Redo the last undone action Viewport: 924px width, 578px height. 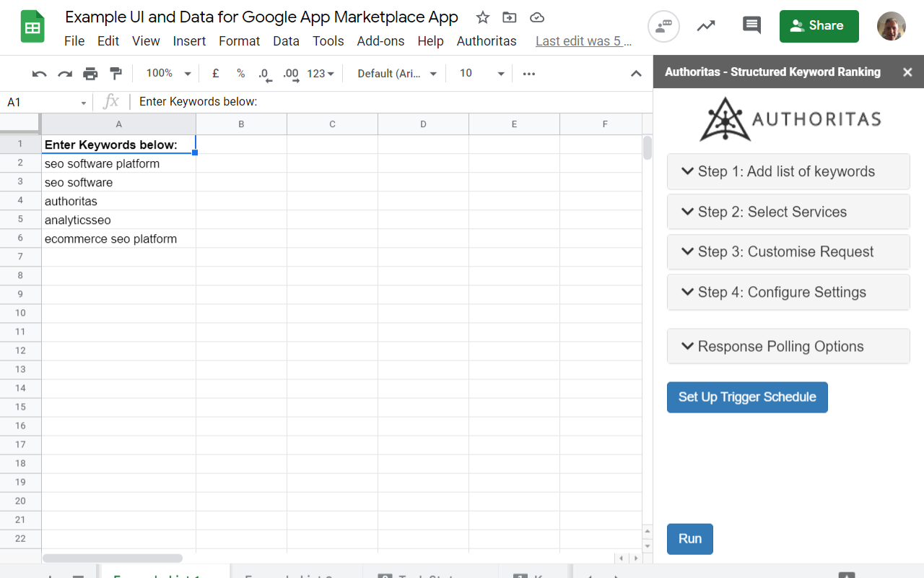pyautogui.click(x=65, y=73)
